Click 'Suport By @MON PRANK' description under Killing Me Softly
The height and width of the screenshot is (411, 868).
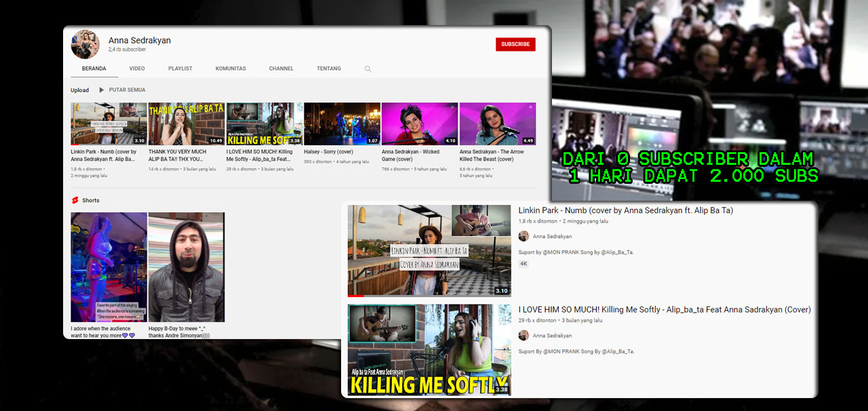click(x=577, y=351)
